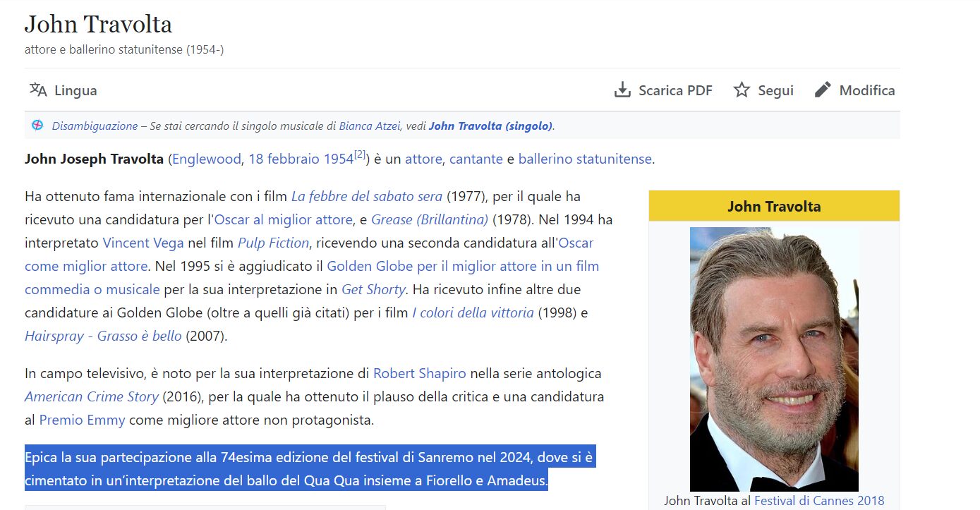Click the star watch icon
Viewport: 980px width, 510px height.
point(742,90)
